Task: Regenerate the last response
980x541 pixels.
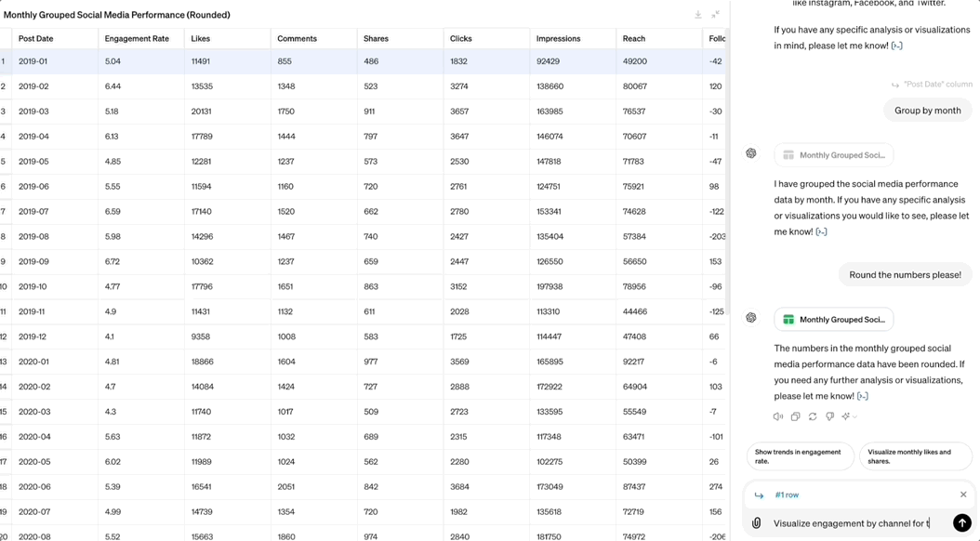Action: coord(813,416)
